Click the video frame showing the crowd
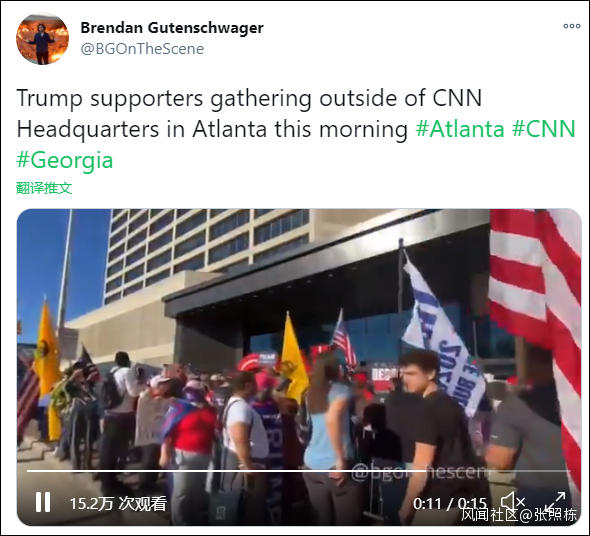This screenshot has width=590, height=536. pos(299,367)
